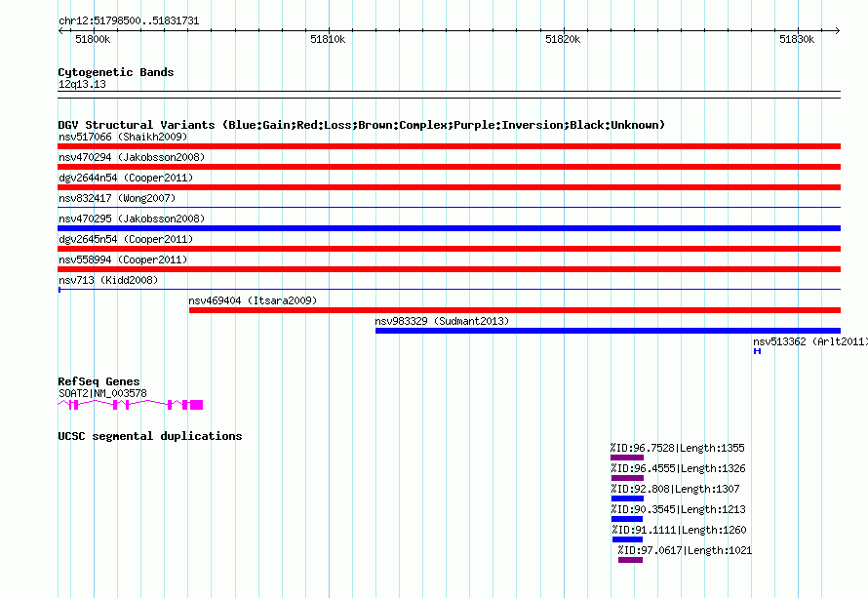Click the UCSC segmental duplications title
The width and height of the screenshot is (868, 598).
click(x=150, y=436)
